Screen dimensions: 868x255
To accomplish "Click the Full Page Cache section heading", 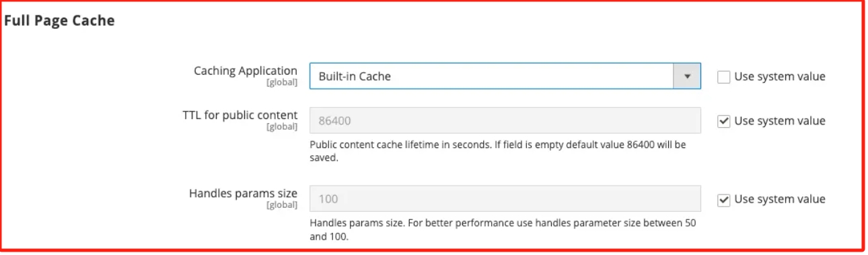I will tap(59, 21).
